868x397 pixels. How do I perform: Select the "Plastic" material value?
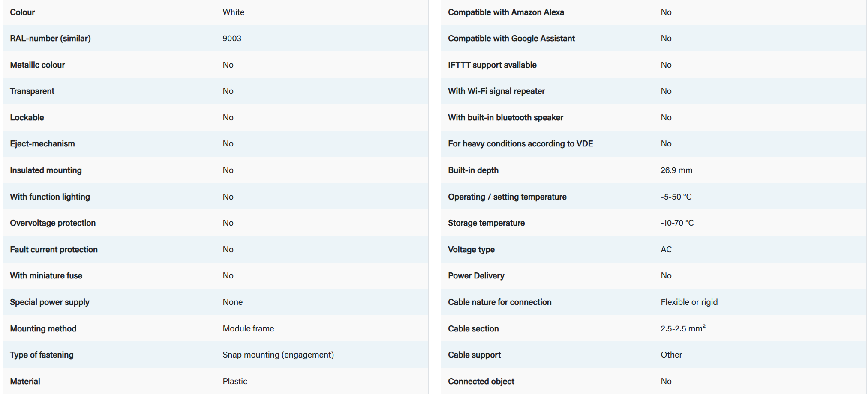(x=235, y=382)
